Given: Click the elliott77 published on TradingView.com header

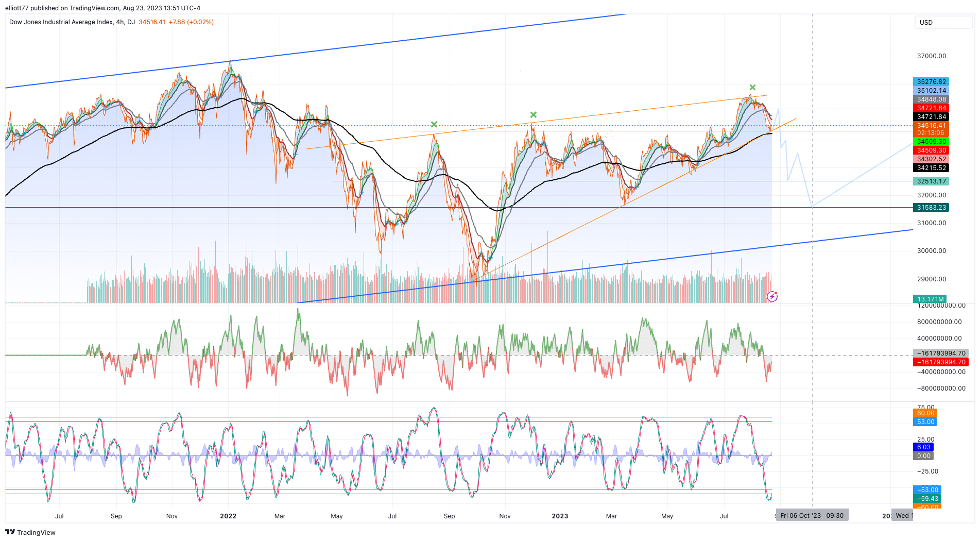Looking at the screenshot, I should click(103, 8).
